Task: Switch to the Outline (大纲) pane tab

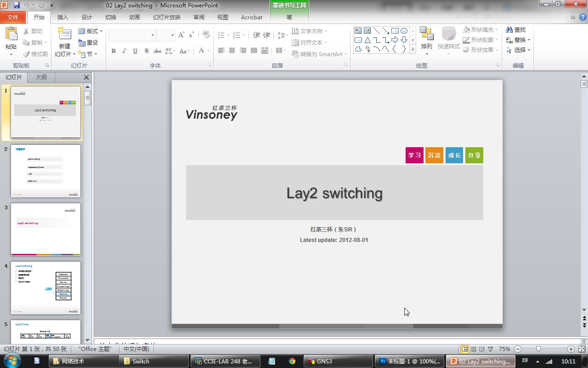Action: click(41, 77)
